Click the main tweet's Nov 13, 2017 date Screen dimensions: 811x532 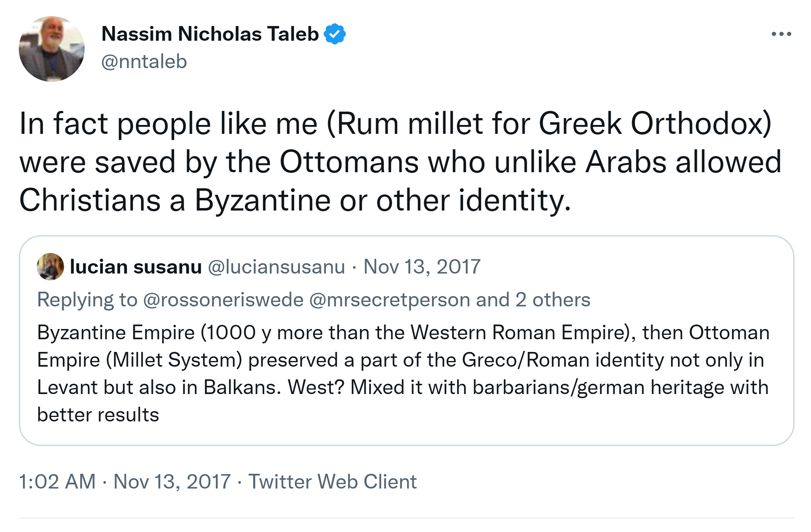pyautogui.click(x=172, y=481)
